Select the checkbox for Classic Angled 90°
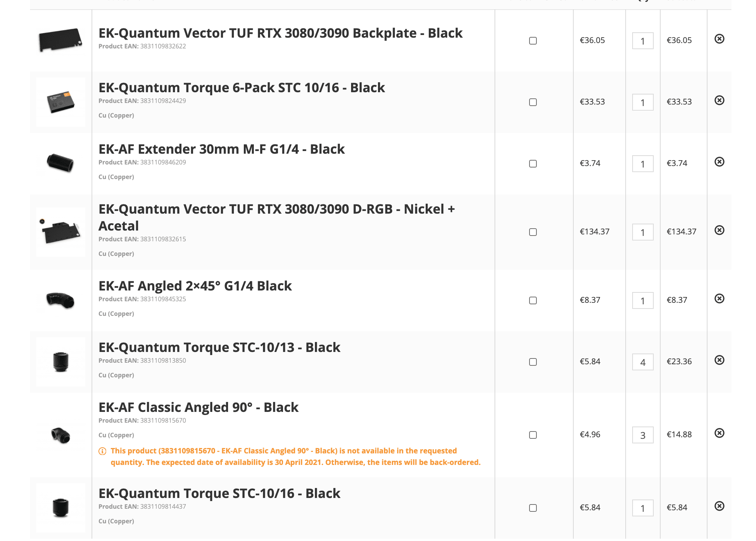 (533, 435)
